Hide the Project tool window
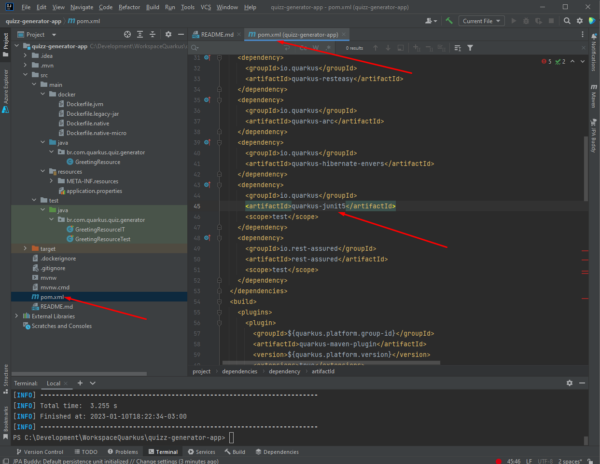 (x=181, y=34)
